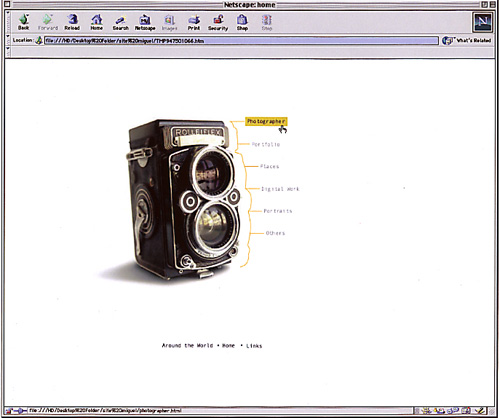Click the Stop loading button
Screen dimensions: 500x418
pyautogui.click(x=267, y=22)
